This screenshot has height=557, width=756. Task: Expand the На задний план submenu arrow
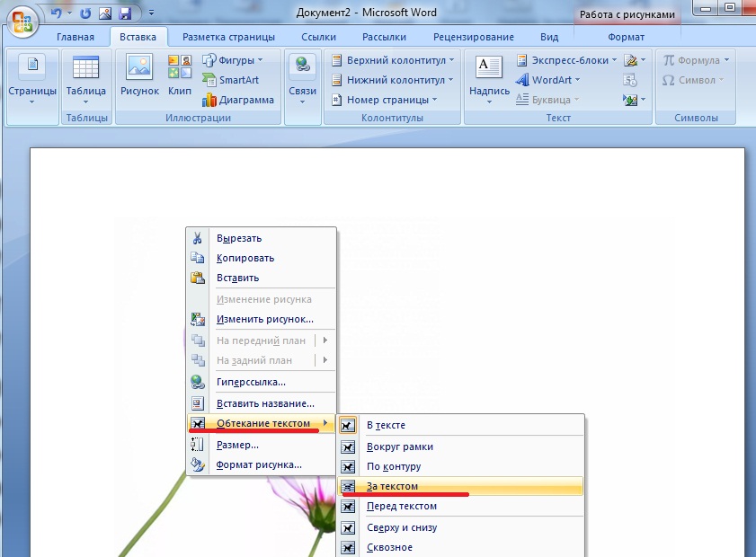[325, 360]
